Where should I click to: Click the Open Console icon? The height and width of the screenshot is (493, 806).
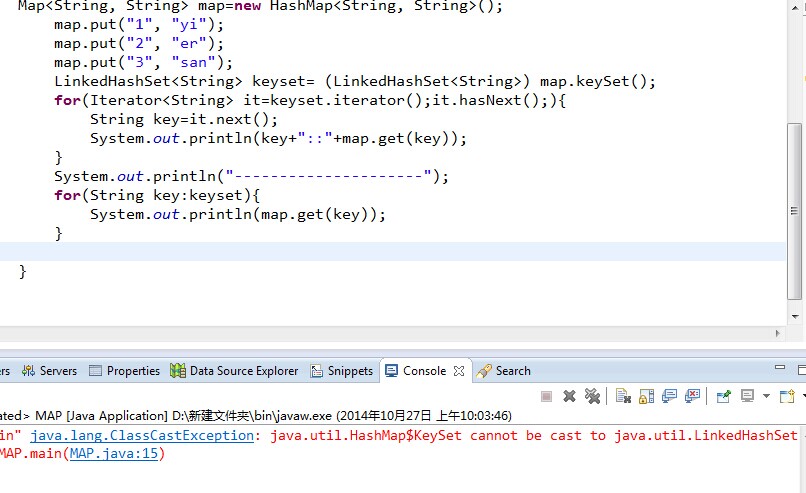coord(787,396)
